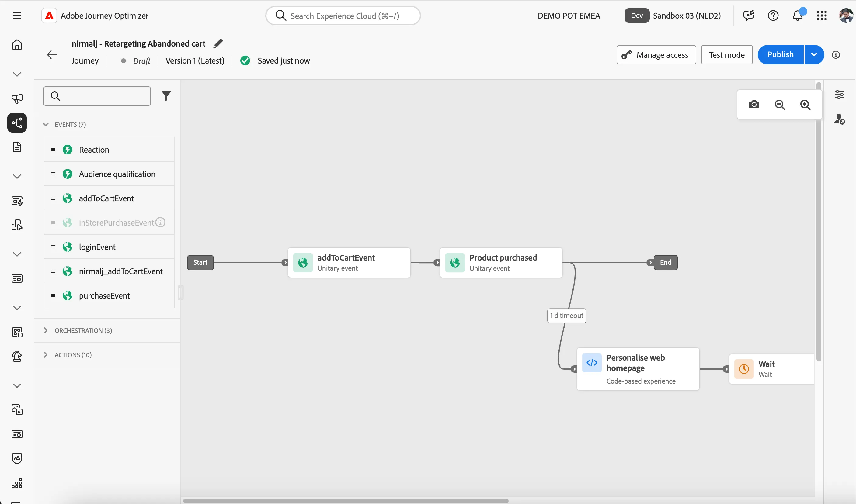This screenshot has height=504, width=856.
Task: Click the addToCartEvent node on canvas
Action: coord(349,263)
